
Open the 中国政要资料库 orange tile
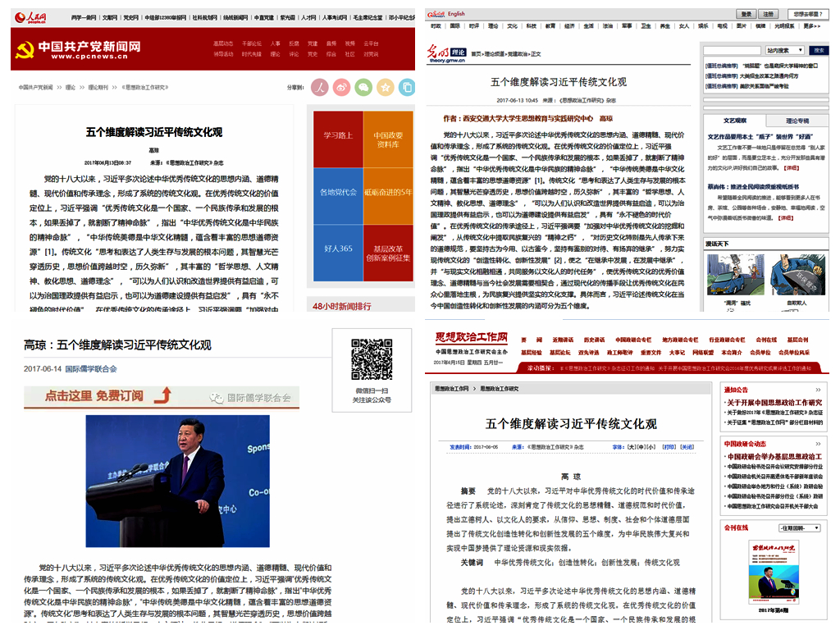pyautogui.click(x=388, y=139)
